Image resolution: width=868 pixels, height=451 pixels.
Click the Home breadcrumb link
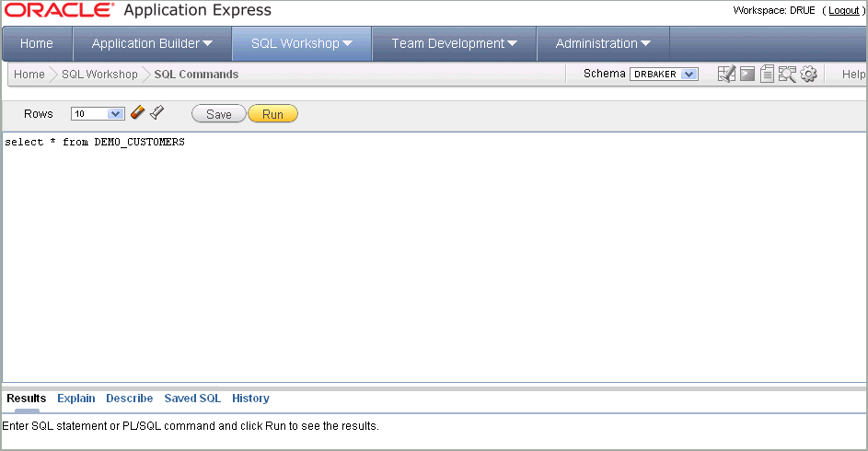pos(29,75)
